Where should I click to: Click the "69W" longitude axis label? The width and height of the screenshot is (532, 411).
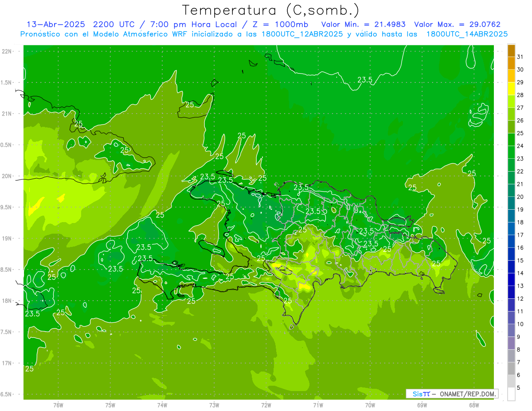[422, 405]
